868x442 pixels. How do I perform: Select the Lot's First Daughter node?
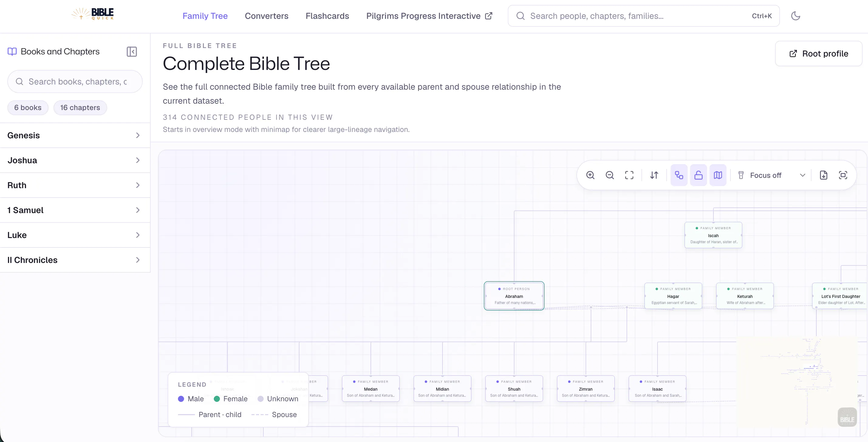click(840, 296)
